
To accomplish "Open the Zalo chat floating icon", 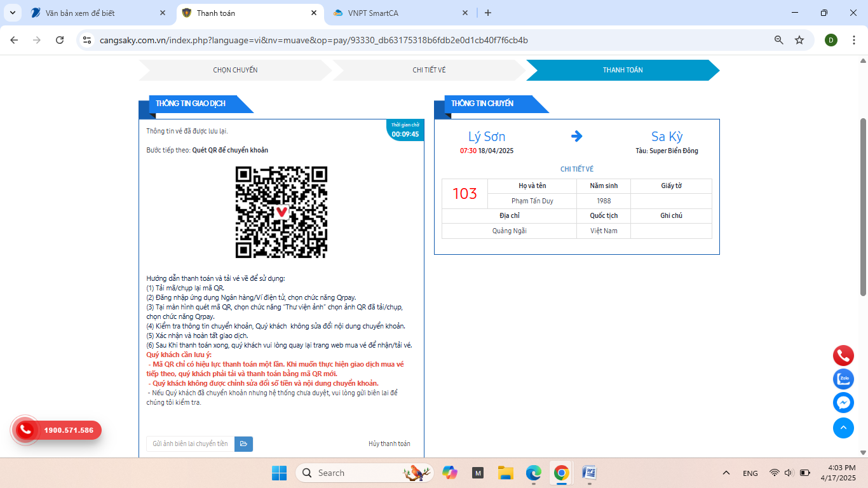I will [x=843, y=379].
